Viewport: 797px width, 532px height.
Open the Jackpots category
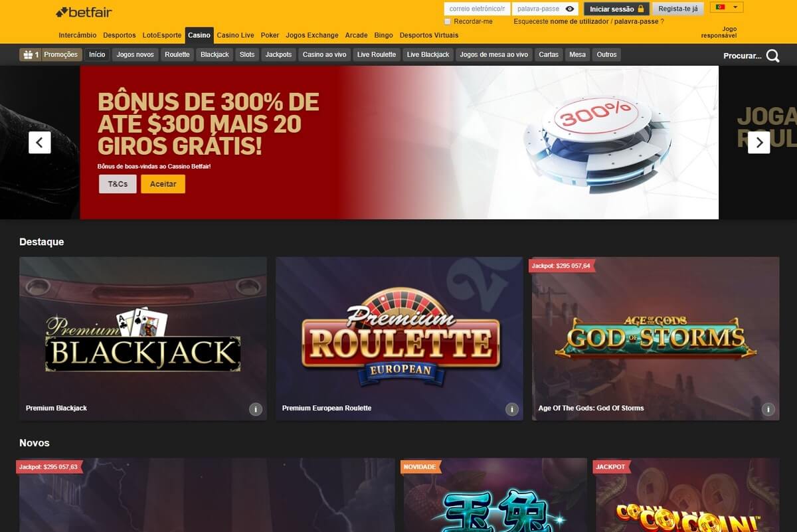pyautogui.click(x=279, y=54)
